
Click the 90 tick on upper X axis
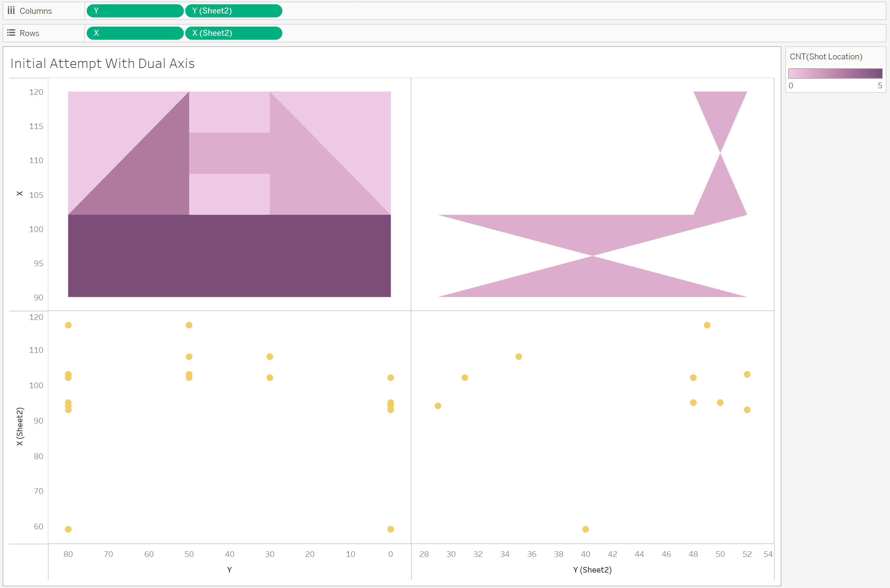(x=38, y=297)
